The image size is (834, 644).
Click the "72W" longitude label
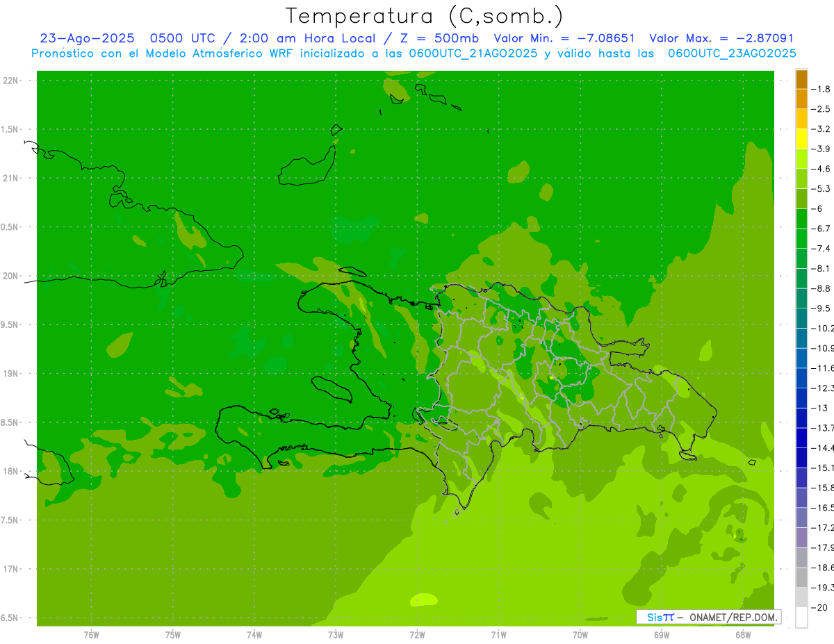[417, 635]
